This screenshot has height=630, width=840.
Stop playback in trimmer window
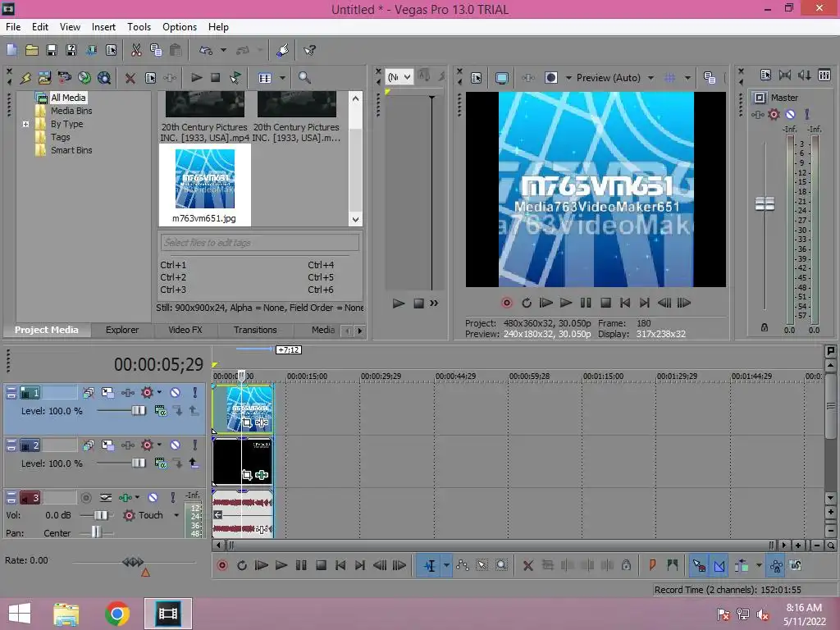(419, 304)
